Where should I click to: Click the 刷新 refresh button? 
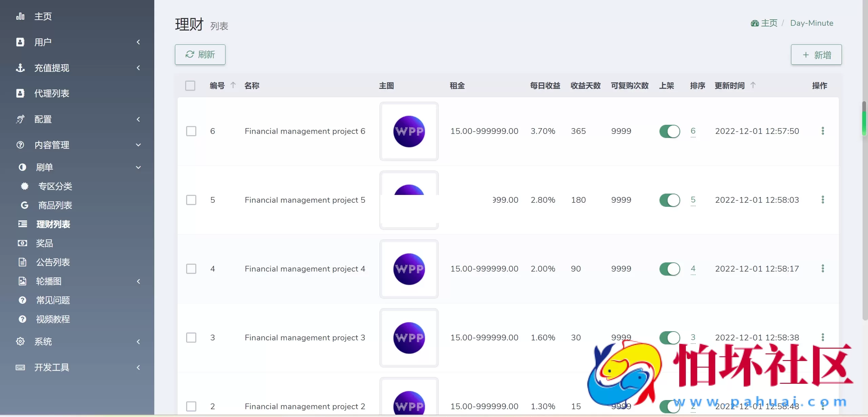pos(200,54)
